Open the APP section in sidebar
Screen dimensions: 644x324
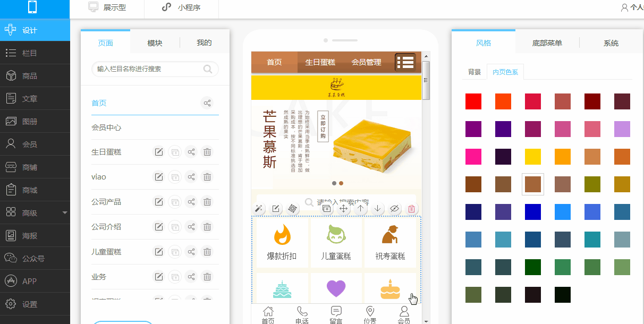click(35, 282)
